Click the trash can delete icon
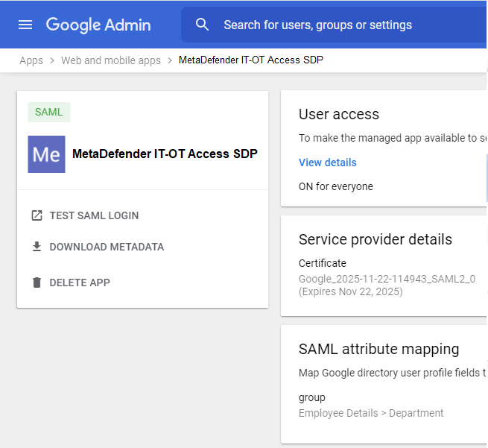 [x=37, y=283]
